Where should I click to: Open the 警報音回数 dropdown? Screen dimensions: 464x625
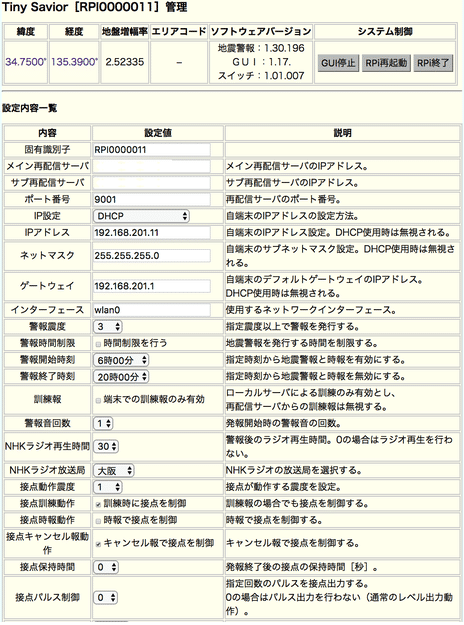103,423
